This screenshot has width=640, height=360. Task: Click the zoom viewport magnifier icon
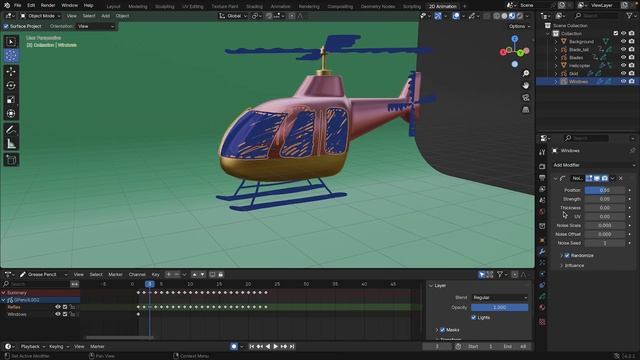(526, 73)
